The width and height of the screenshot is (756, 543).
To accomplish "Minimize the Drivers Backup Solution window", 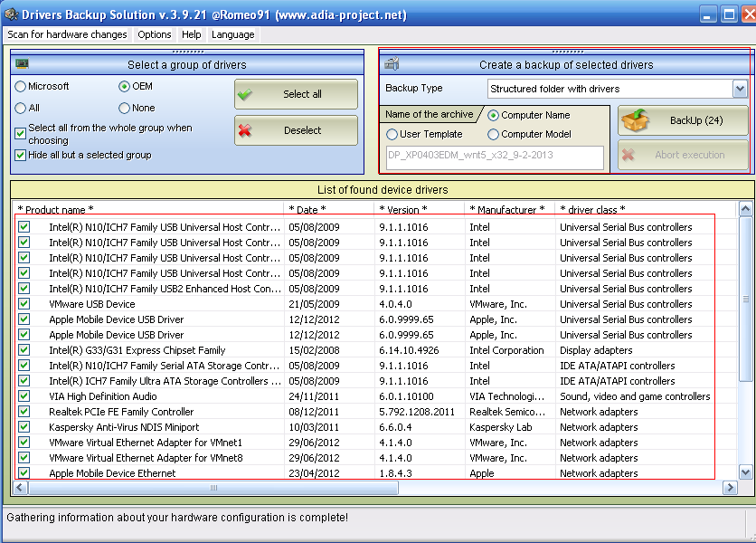I will click(x=707, y=14).
